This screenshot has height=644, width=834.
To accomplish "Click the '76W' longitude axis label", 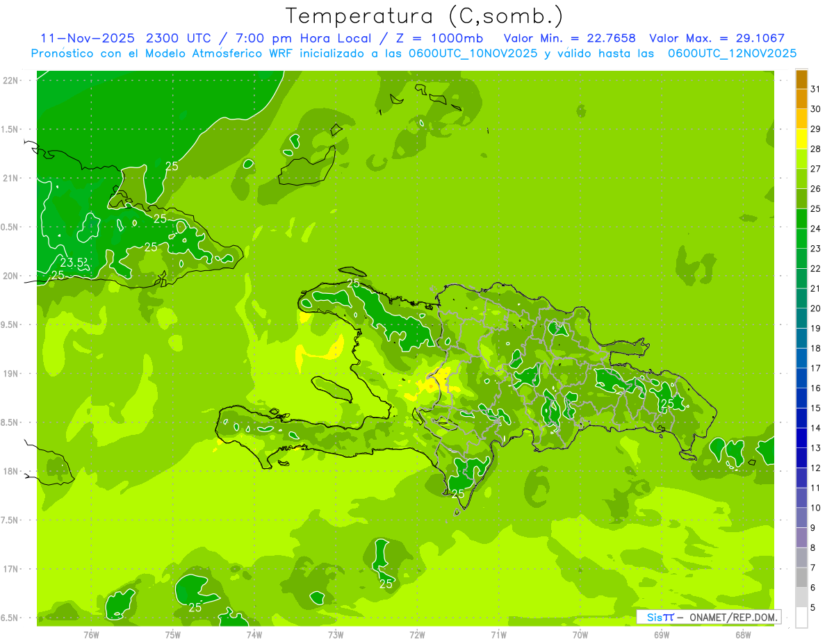I will tap(91, 635).
